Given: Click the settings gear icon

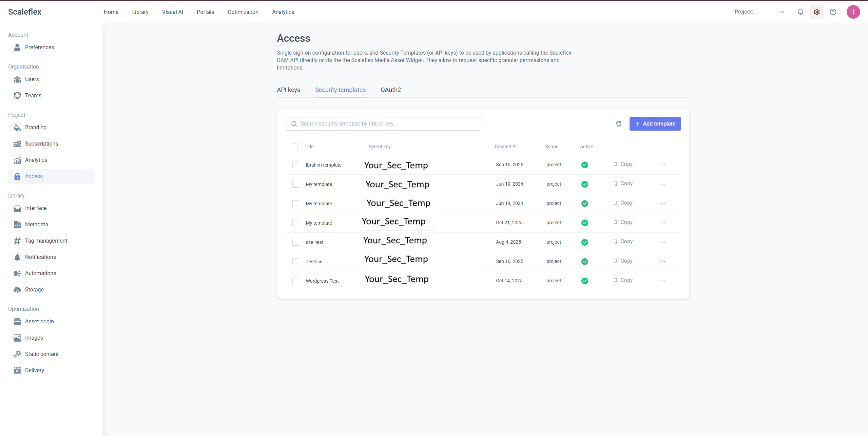Looking at the screenshot, I should tap(816, 12).
